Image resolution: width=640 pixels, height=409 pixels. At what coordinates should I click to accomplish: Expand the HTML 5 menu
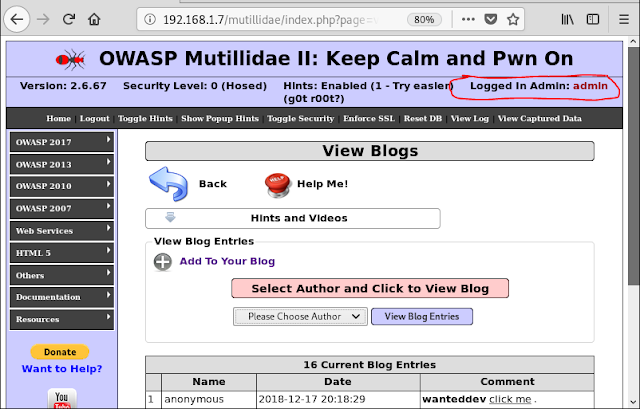coord(62,253)
